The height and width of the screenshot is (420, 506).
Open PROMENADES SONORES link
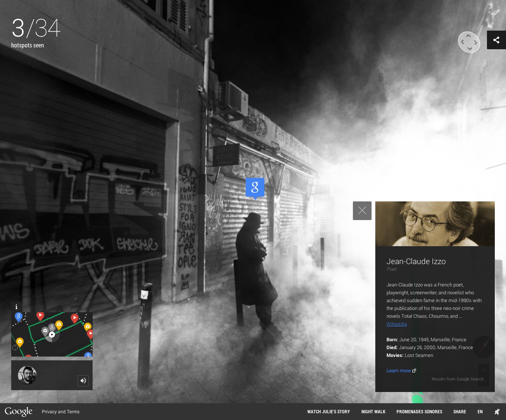419,412
